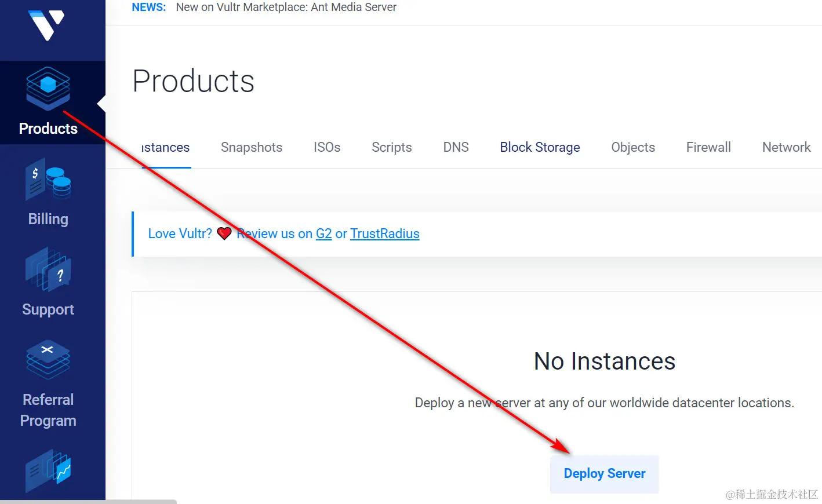Switch to the ISOs tab
Viewport: 822px width, 504px height.
326,147
